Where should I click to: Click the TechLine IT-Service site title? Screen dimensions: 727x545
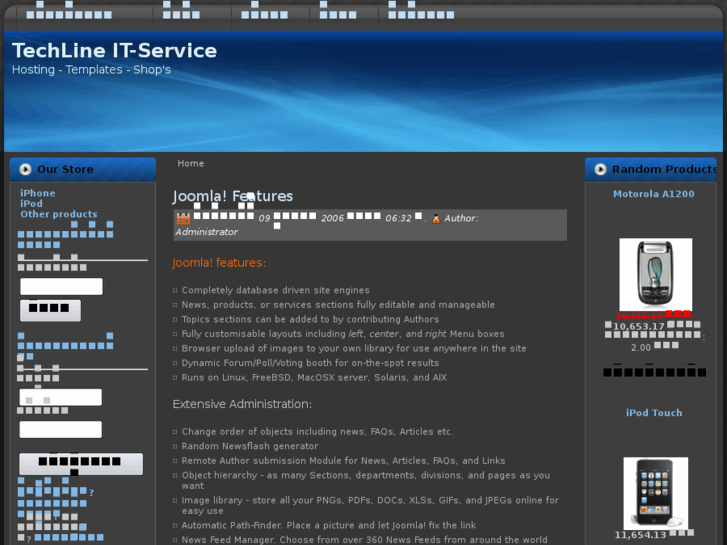[x=114, y=50]
